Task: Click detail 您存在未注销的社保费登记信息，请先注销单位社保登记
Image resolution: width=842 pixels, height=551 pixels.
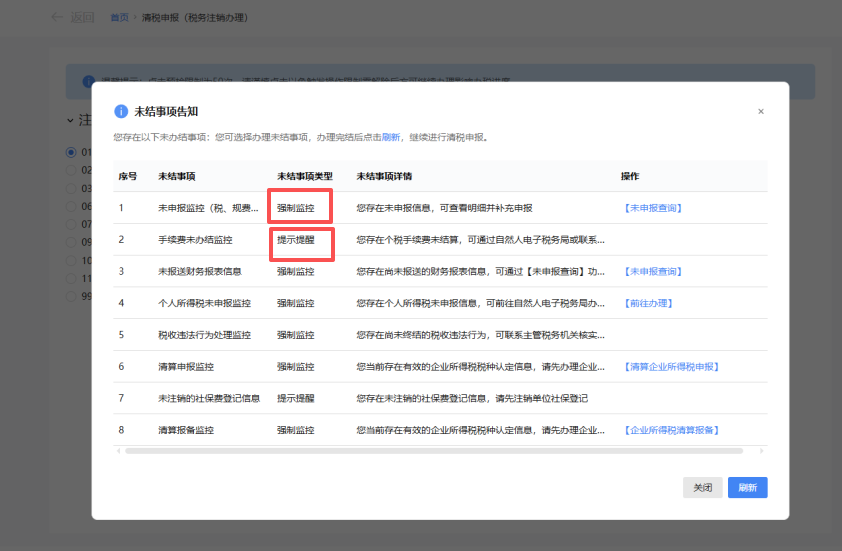Action: coord(472,398)
